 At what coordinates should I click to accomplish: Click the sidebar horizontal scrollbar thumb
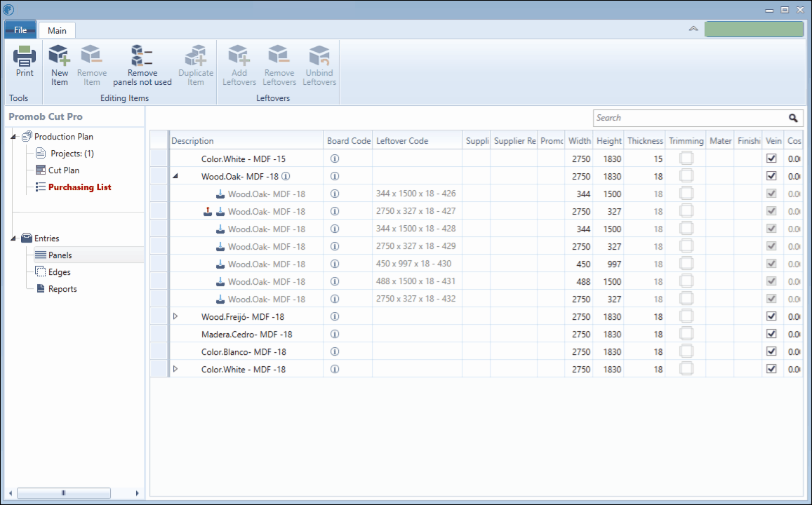pyautogui.click(x=64, y=493)
